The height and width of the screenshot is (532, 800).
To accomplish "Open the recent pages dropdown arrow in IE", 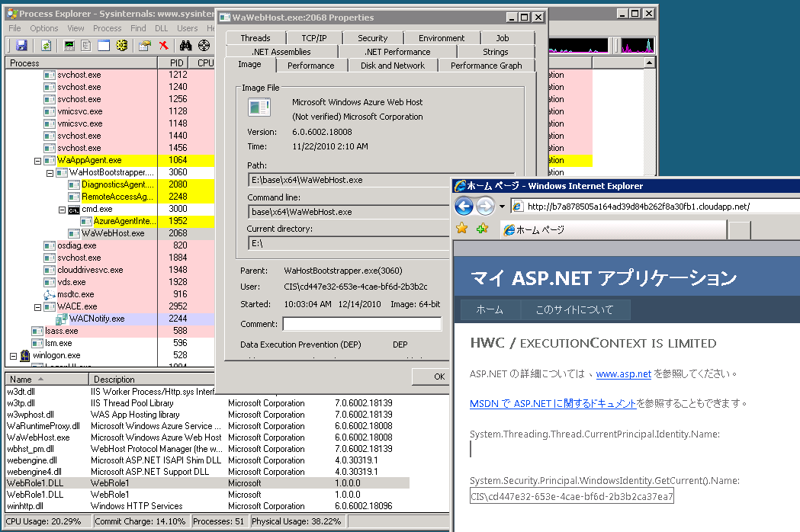I will 503,207.
